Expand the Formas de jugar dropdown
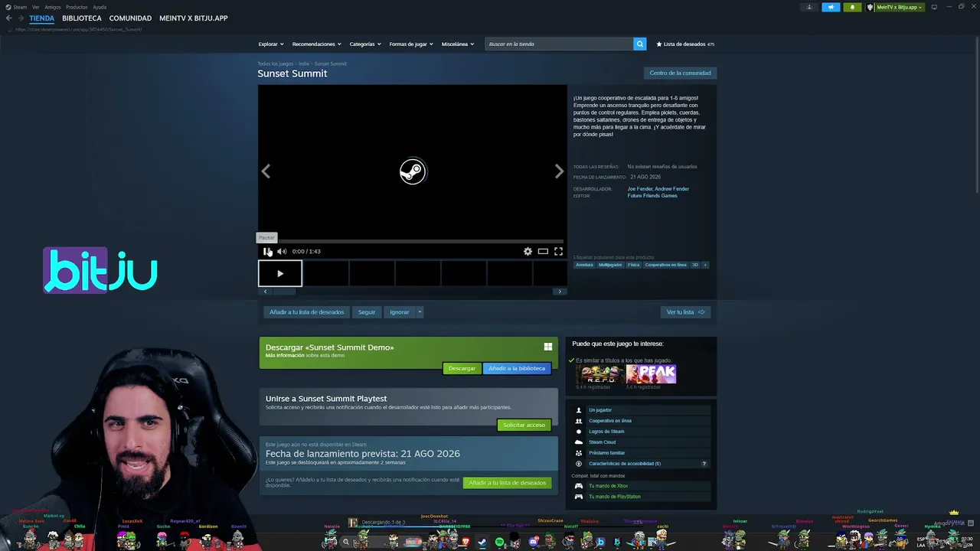Screen dimensions: 980x551 click(411, 44)
